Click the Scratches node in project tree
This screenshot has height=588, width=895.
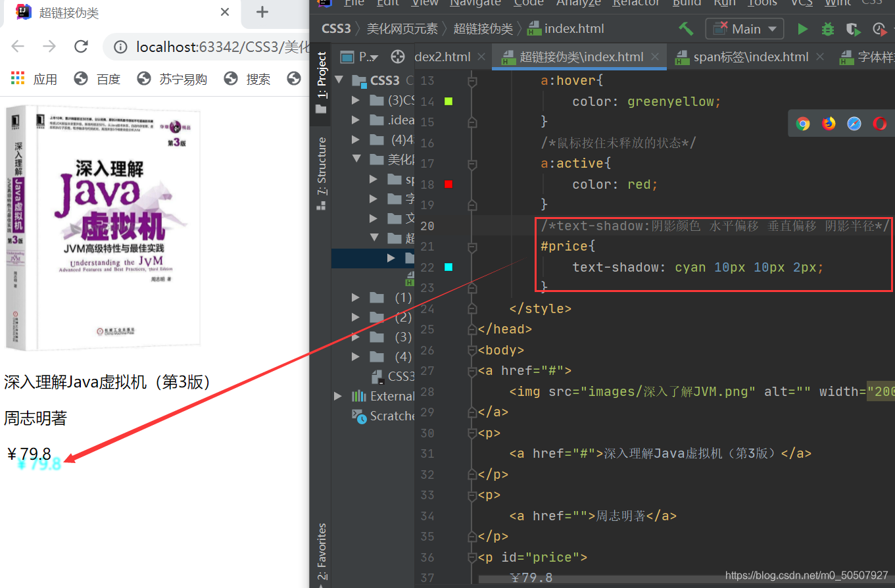coord(392,416)
